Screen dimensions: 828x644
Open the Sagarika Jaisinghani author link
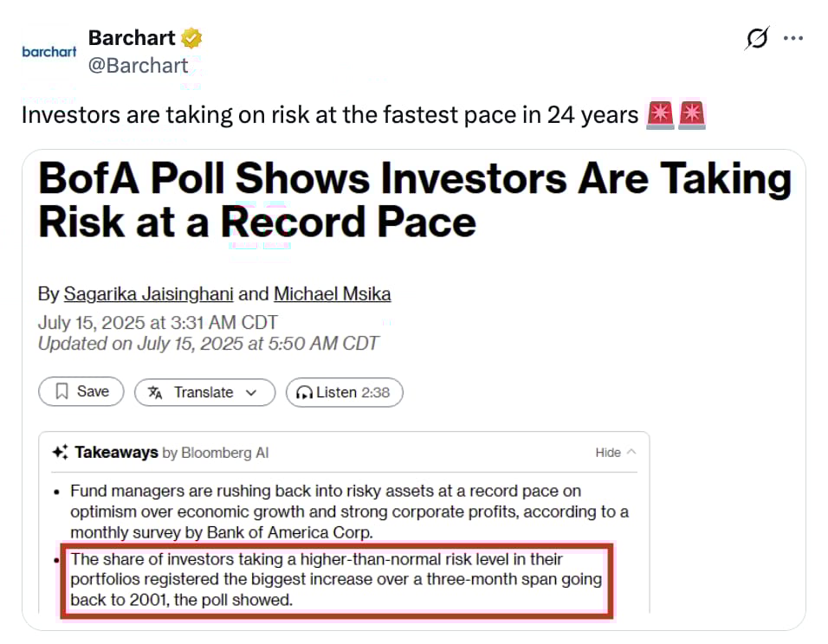(x=148, y=293)
